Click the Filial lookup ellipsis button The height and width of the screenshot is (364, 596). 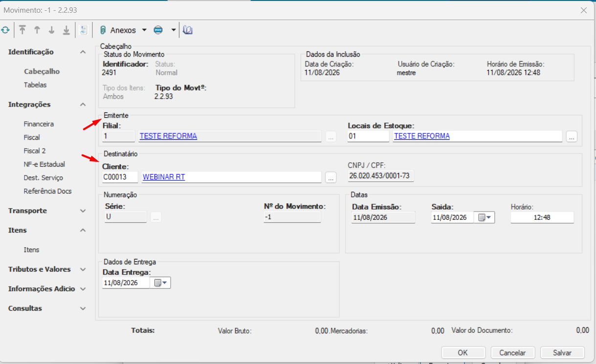331,137
